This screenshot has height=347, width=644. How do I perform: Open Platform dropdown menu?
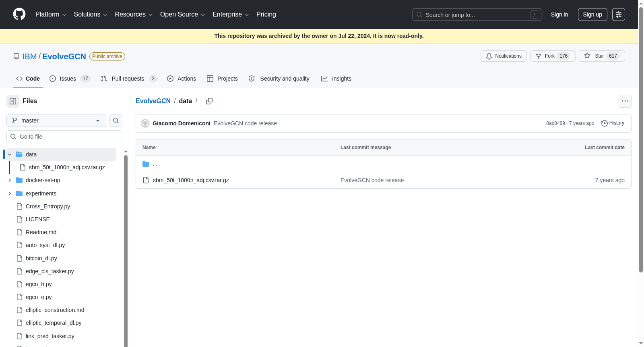51,15
